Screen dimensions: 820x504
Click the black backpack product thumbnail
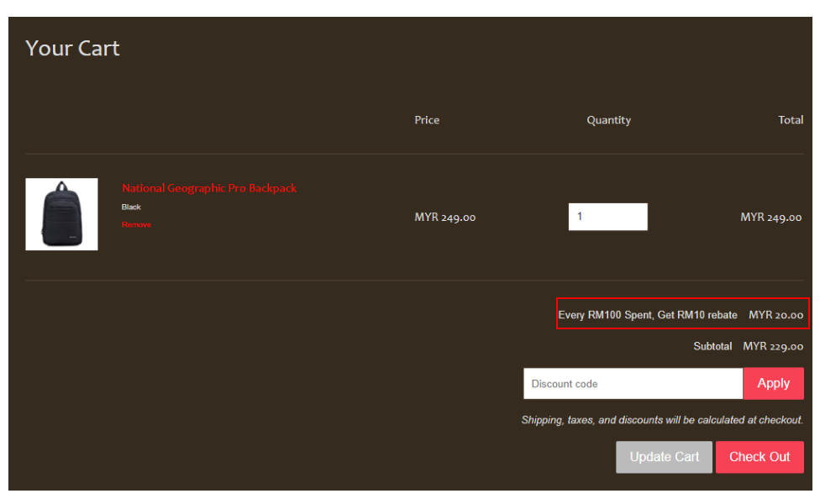click(x=61, y=214)
